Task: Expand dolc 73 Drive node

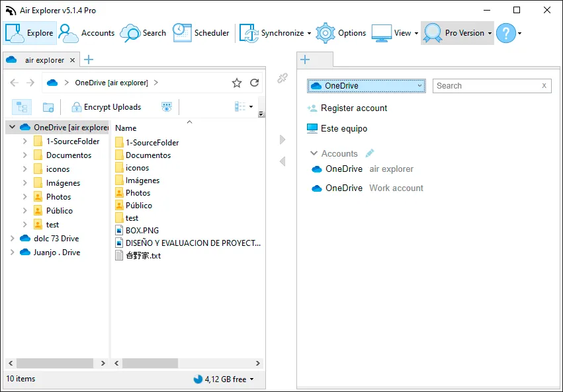Action: [x=12, y=238]
